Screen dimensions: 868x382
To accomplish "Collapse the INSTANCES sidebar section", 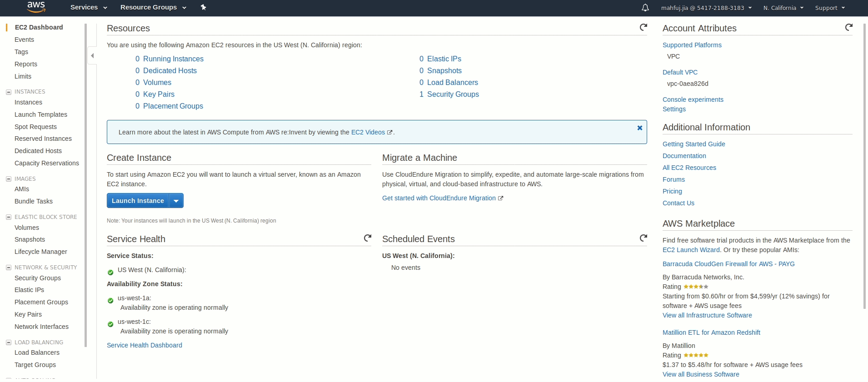I will point(8,92).
